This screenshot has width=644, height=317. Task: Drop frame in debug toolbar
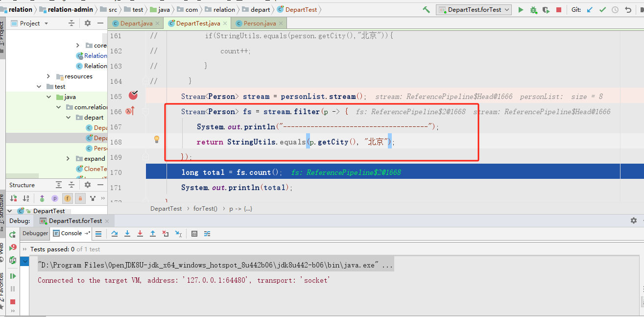coord(166,234)
